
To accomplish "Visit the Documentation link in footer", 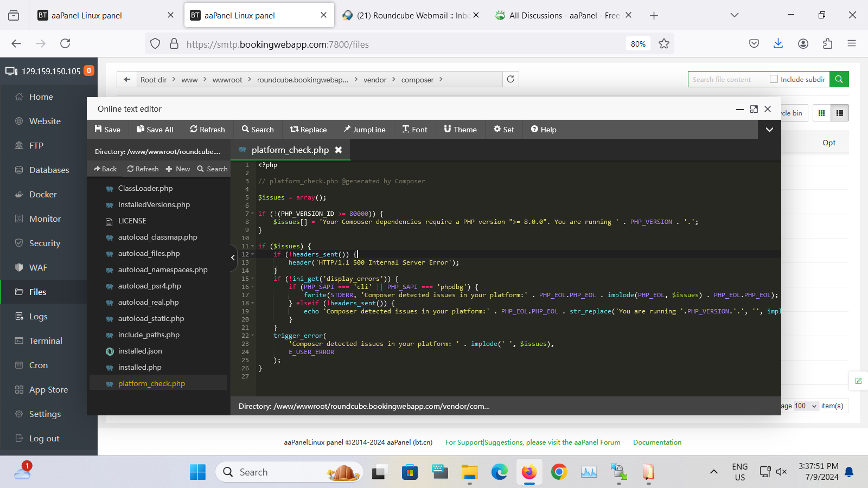I will click(657, 442).
